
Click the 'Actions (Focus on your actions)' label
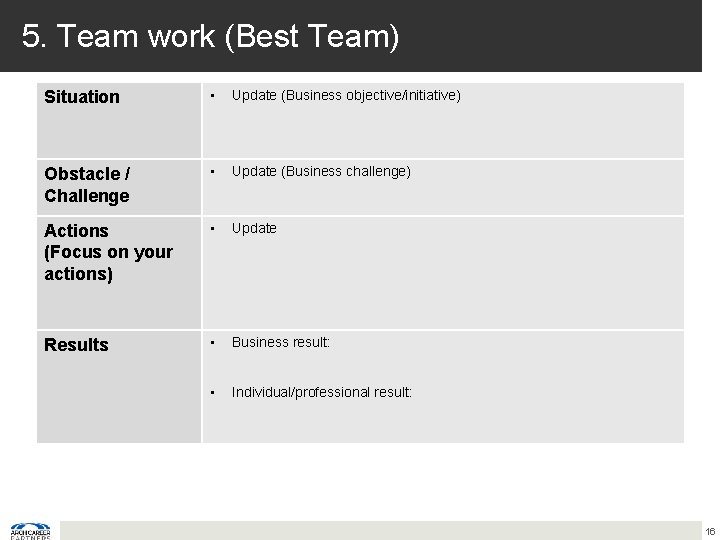click(x=108, y=252)
